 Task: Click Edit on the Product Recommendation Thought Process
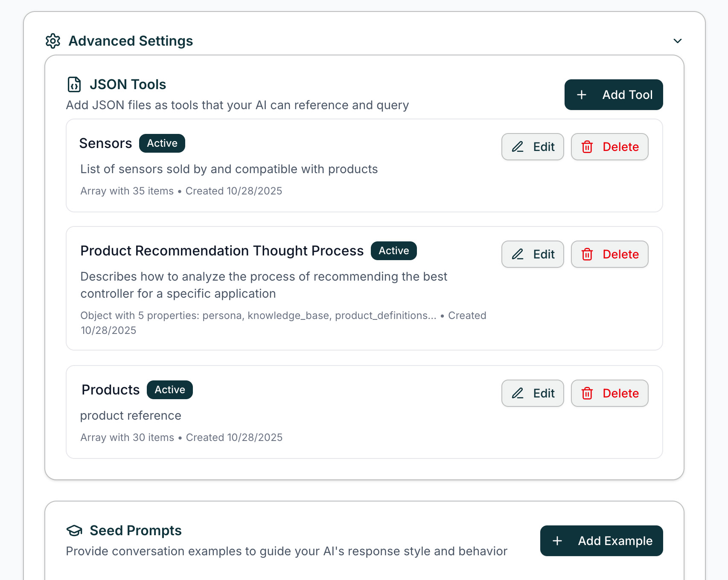click(532, 254)
